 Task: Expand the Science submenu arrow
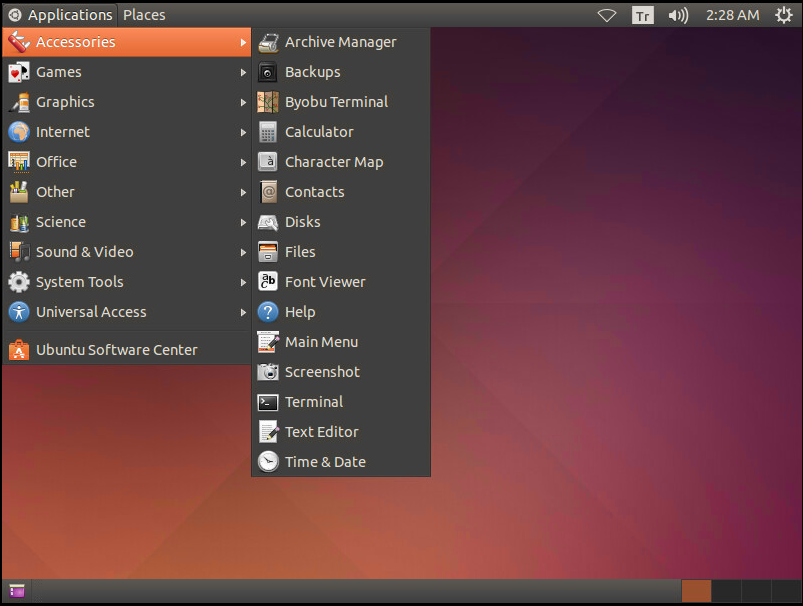point(243,222)
